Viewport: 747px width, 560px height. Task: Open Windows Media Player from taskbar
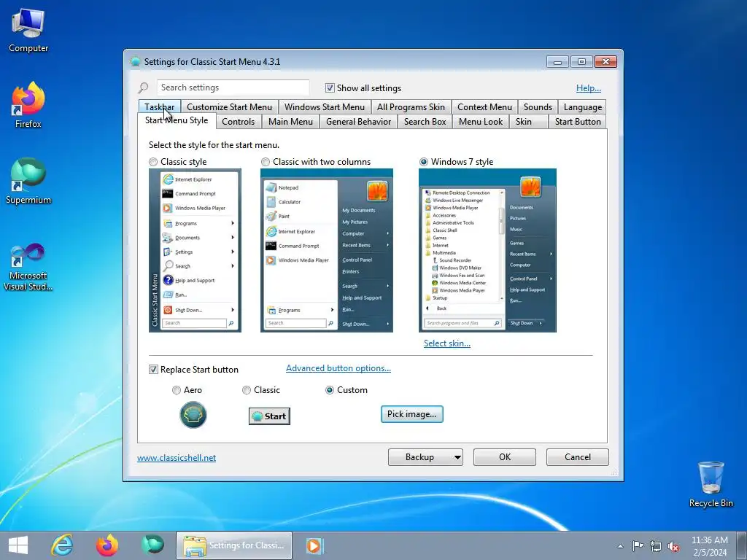[314, 545]
